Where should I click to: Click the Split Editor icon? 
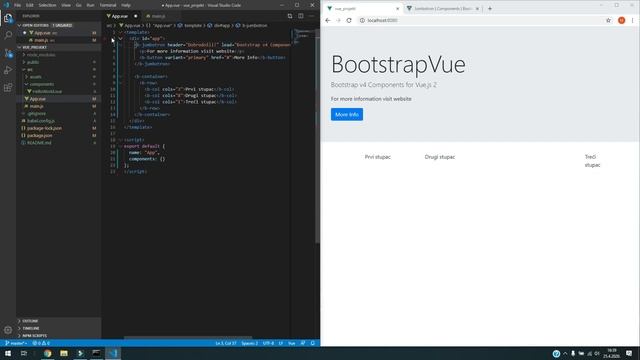[x=301, y=16]
